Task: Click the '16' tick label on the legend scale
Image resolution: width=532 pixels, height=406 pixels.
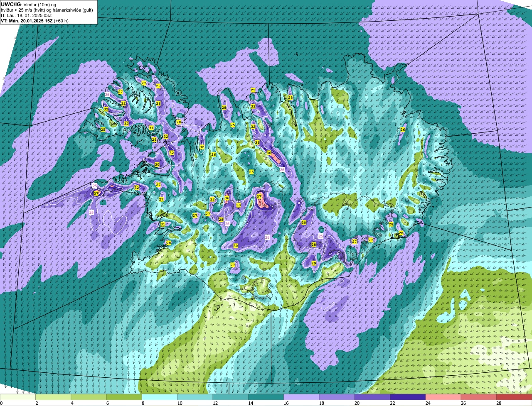Action: point(285,403)
